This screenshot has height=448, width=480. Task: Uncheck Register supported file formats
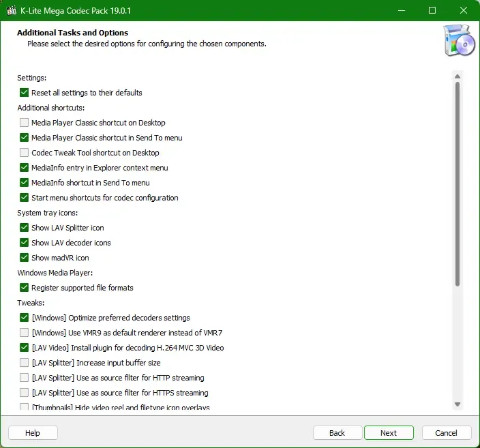(24, 288)
